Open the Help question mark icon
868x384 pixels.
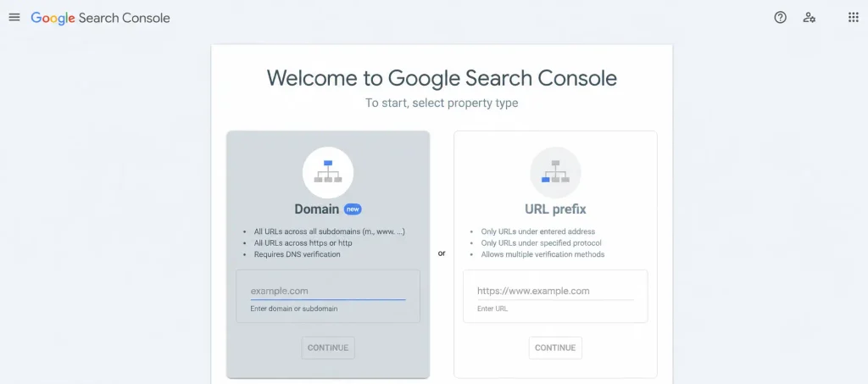pos(780,17)
